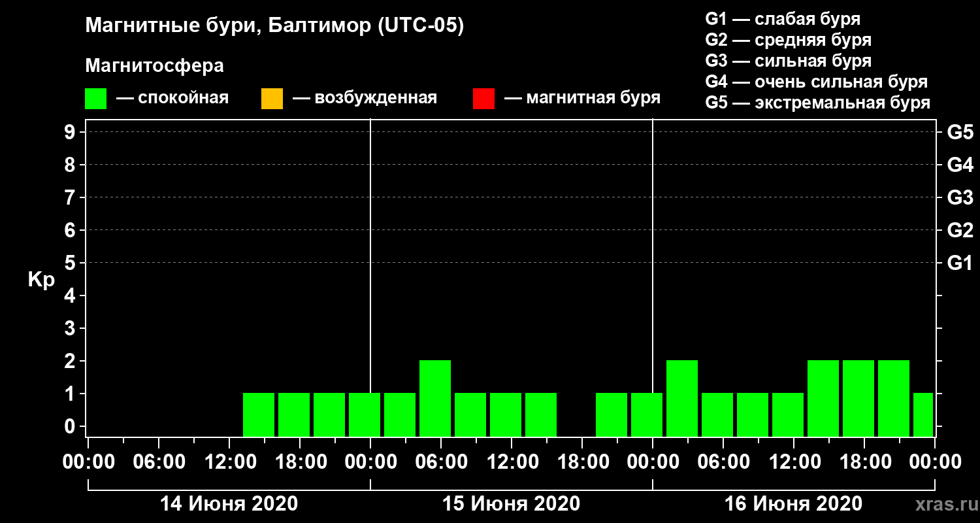The height and width of the screenshot is (523, 980).
Task: Select the chart title 'Магнитные бури, Балтимор (UTC-05)'
Action: click(274, 27)
